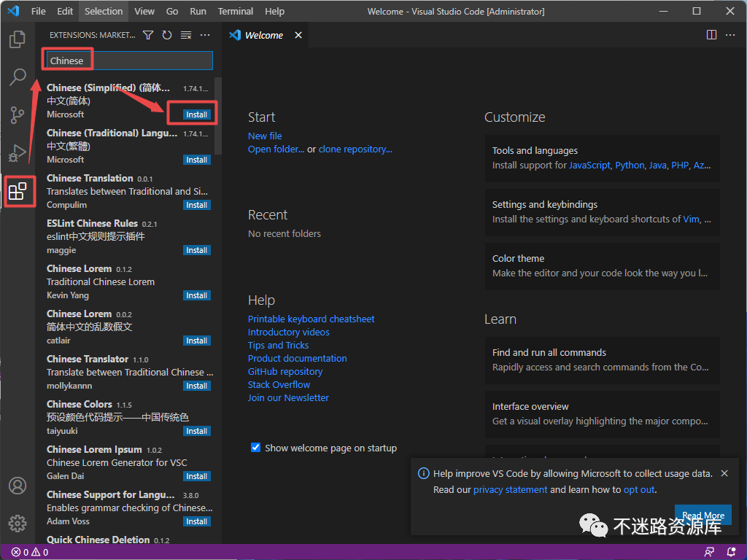Click the opt out link
The height and width of the screenshot is (560, 747).
pyautogui.click(x=639, y=490)
